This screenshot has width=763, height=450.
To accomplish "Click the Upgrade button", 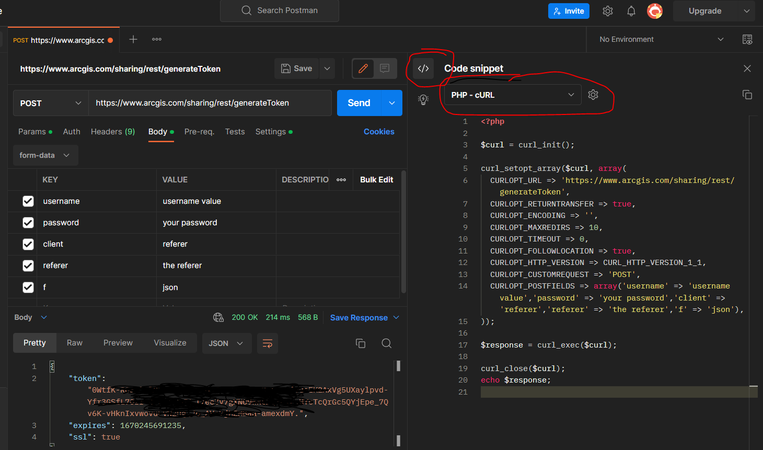I will 705,11.
